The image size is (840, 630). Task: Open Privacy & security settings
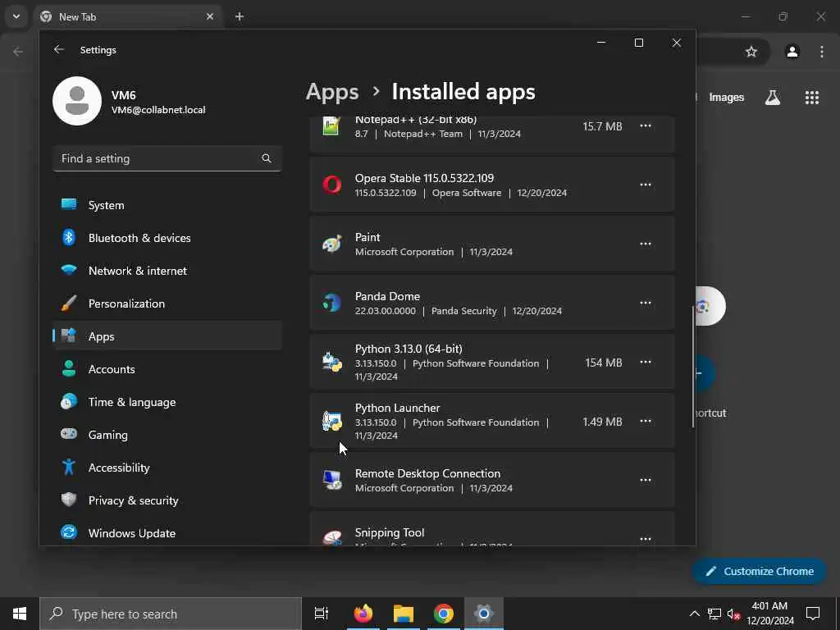[167, 500]
